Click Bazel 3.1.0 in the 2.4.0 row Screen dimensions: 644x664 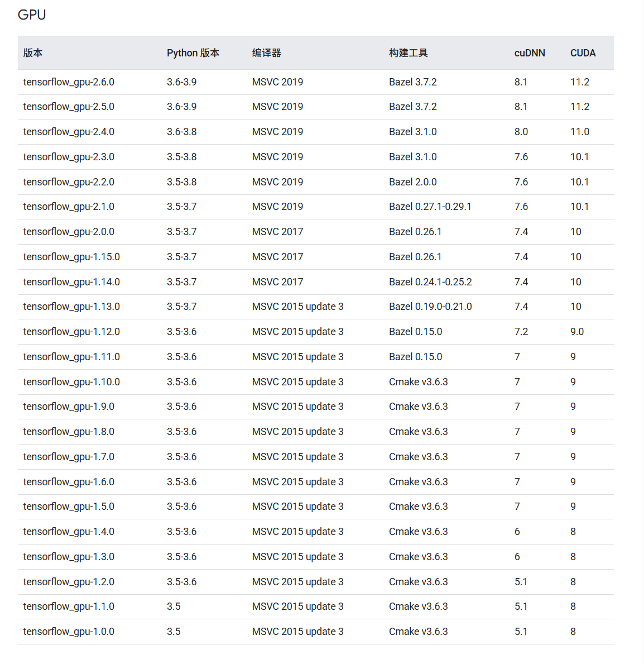[x=412, y=132]
